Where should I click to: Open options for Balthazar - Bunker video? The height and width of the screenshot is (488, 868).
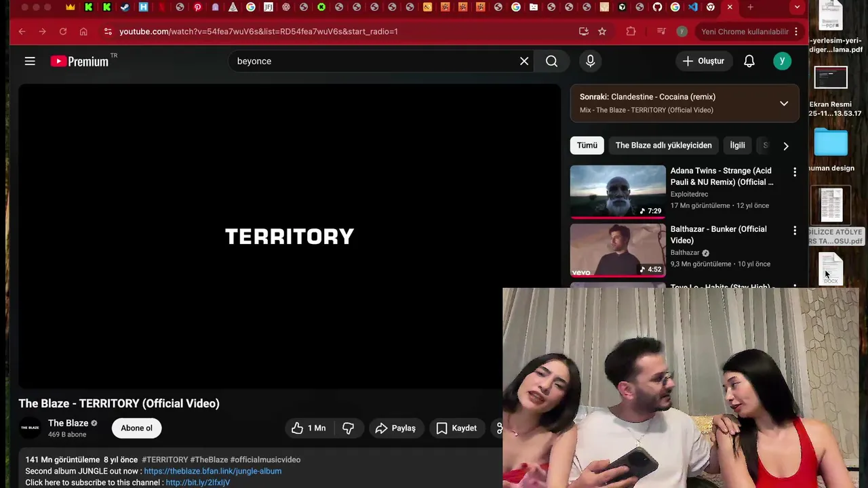tap(795, 230)
